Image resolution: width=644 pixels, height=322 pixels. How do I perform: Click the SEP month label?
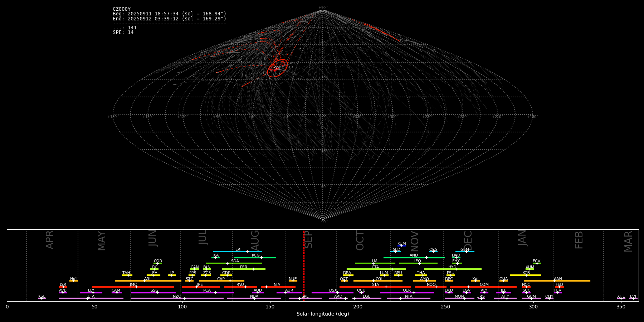pyautogui.click(x=308, y=239)
